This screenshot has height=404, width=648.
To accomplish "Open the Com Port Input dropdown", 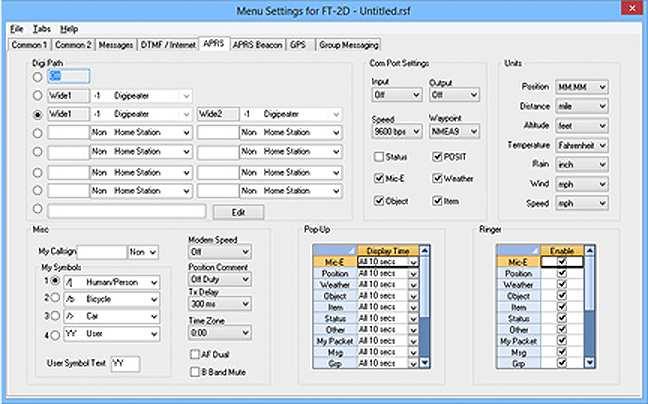I will tap(397, 95).
